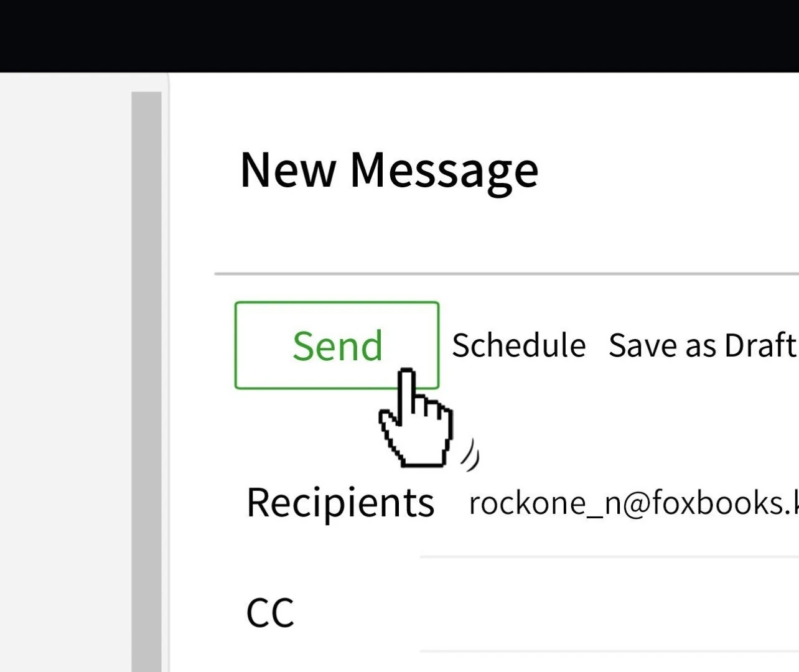Open the Schedule option
The height and width of the screenshot is (672, 799).
pyautogui.click(x=518, y=345)
